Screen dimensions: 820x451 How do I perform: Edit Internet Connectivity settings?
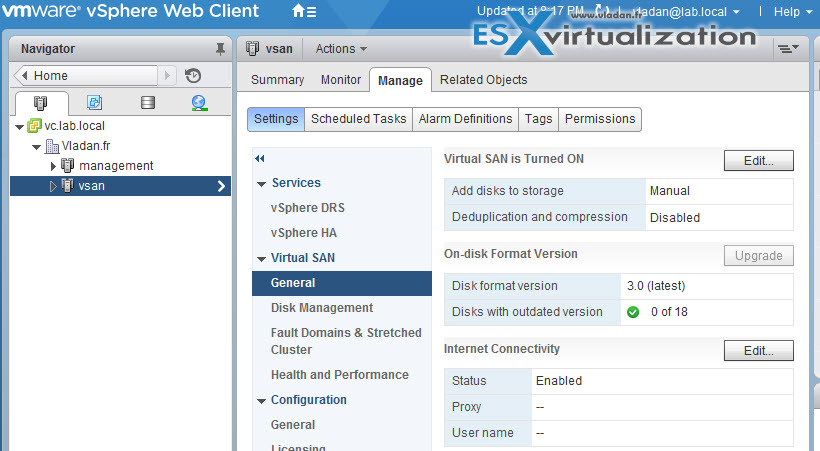coord(758,351)
